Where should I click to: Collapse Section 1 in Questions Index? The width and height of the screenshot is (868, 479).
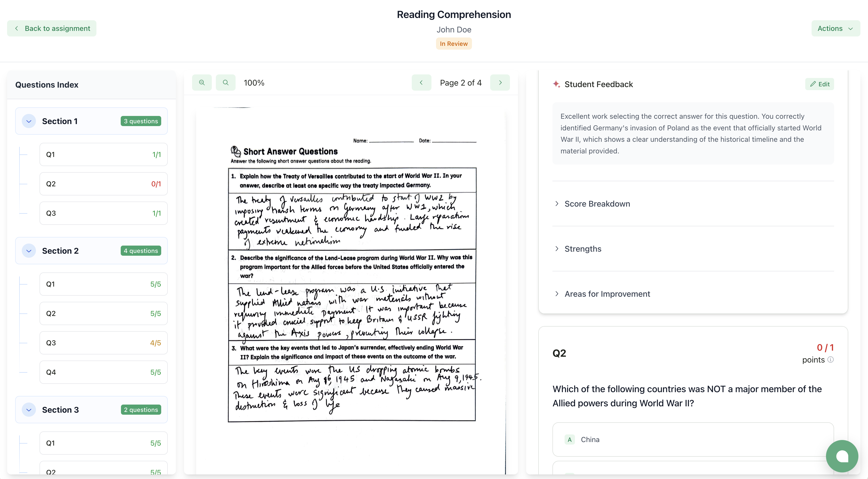point(29,121)
